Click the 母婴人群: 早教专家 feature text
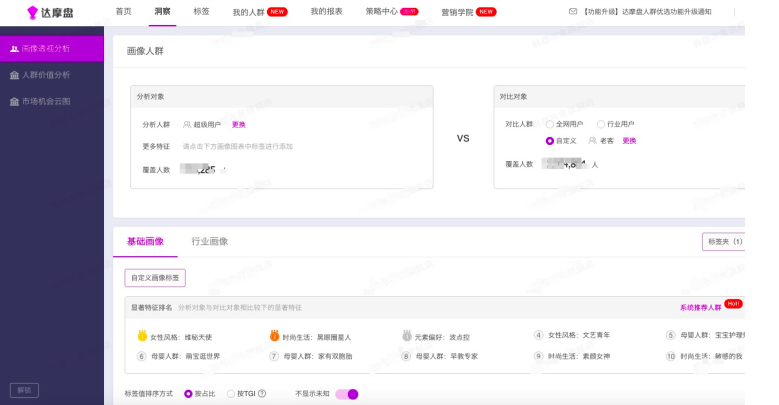The width and height of the screenshot is (779, 405). coord(447,356)
